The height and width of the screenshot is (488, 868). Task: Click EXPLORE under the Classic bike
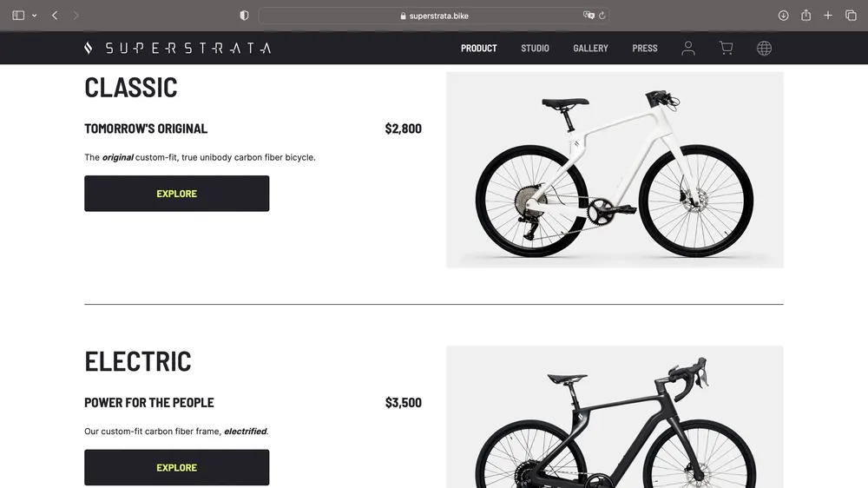176,194
